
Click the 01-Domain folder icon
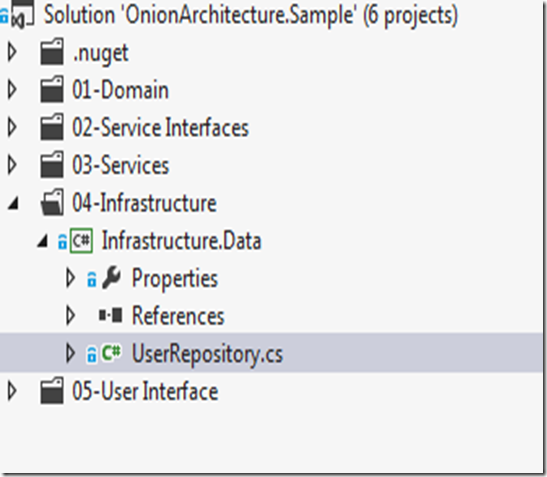tap(52, 90)
